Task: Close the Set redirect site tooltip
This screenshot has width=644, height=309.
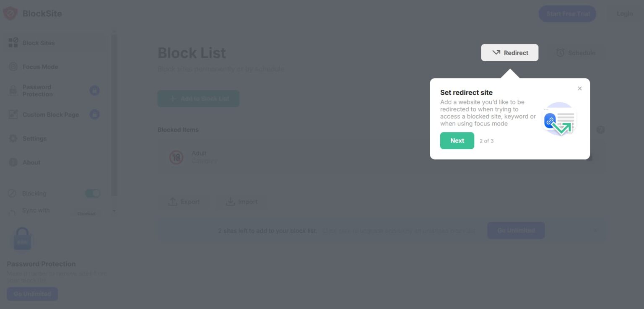Action: point(579,88)
